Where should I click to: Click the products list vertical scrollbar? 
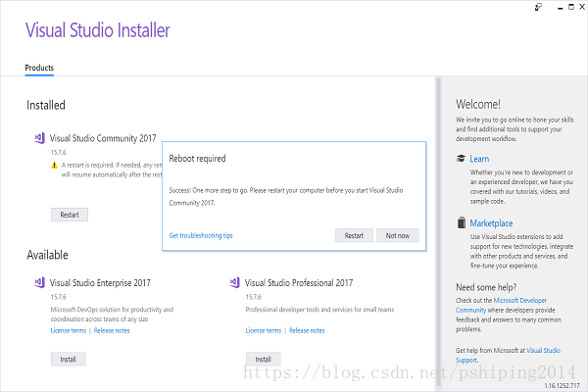pos(438,232)
